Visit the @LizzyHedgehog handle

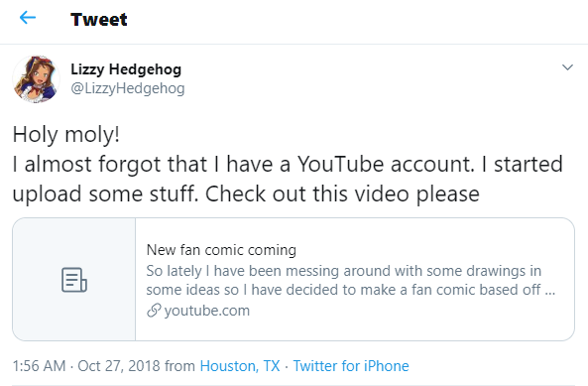pyautogui.click(x=128, y=88)
